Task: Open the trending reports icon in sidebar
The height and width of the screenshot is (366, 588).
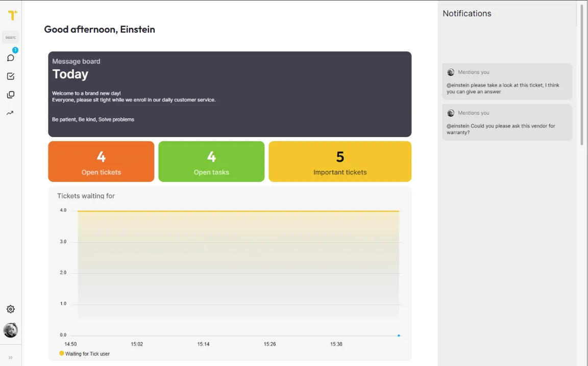Action: (x=10, y=113)
